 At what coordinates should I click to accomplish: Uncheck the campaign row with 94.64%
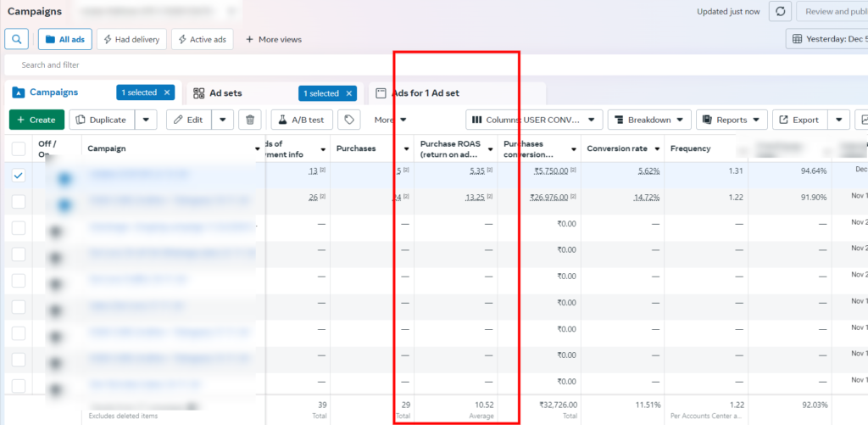(19, 175)
